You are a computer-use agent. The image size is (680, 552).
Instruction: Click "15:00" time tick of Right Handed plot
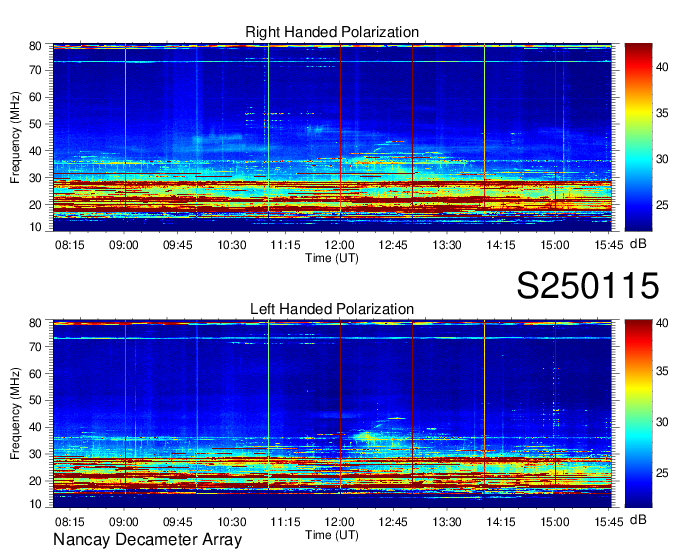coord(555,245)
